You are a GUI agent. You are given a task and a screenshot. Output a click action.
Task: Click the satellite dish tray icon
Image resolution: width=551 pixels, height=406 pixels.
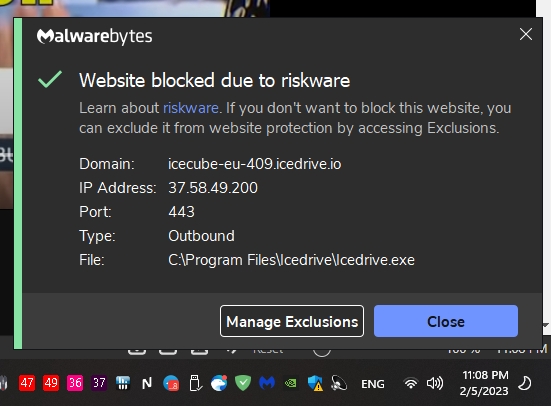[x=339, y=383]
